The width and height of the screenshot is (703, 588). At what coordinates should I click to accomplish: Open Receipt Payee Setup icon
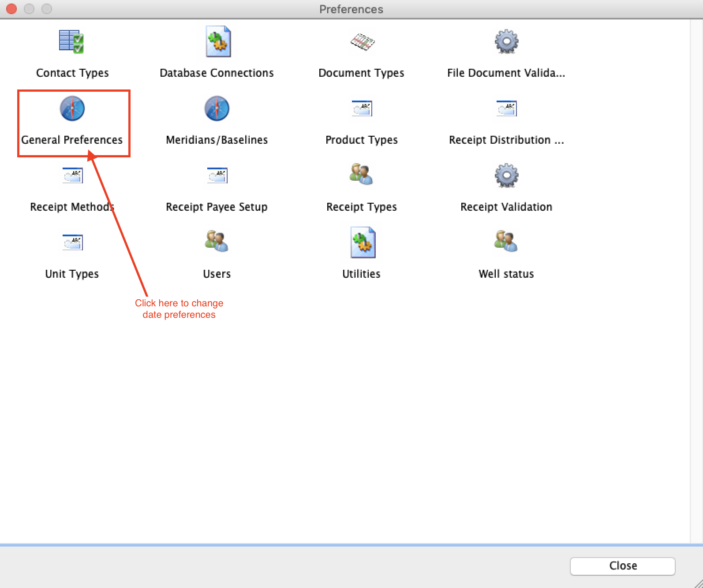(x=217, y=175)
